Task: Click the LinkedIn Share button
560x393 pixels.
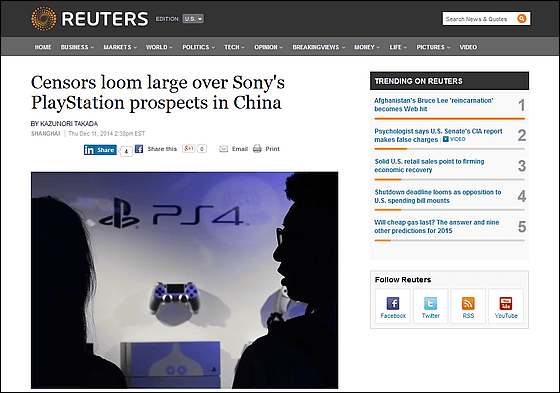Action: coord(100,150)
